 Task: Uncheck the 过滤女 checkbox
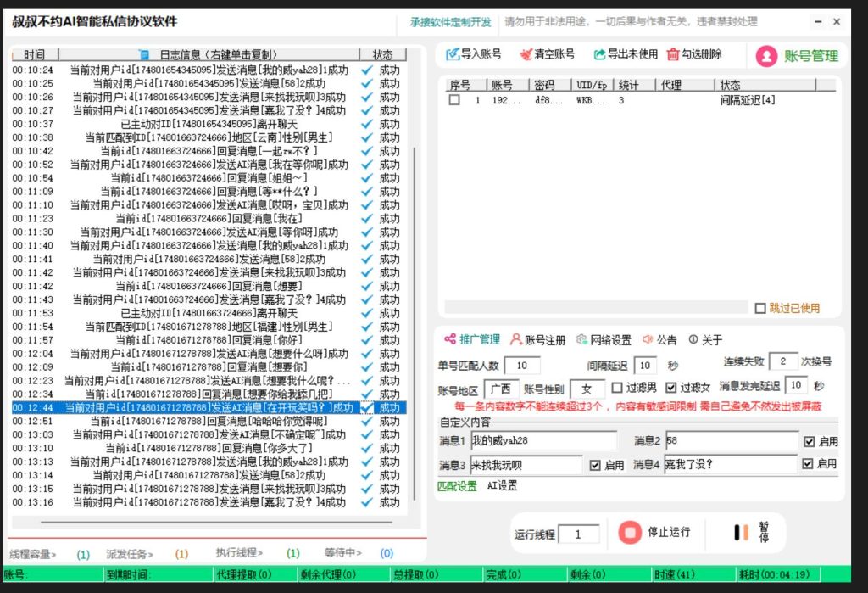(671, 388)
